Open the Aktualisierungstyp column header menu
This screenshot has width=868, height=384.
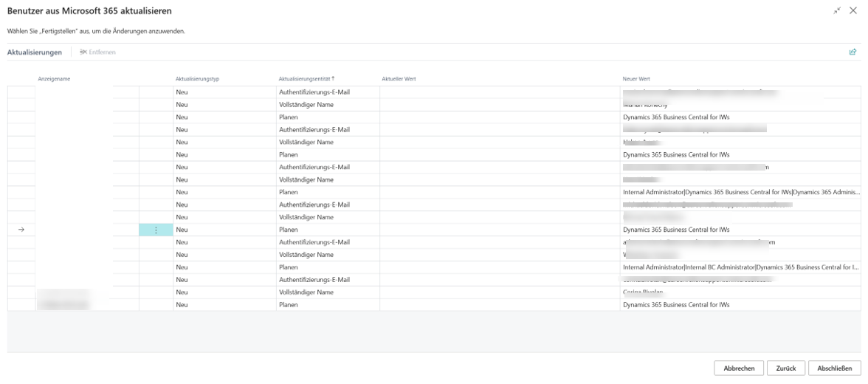[197, 78]
